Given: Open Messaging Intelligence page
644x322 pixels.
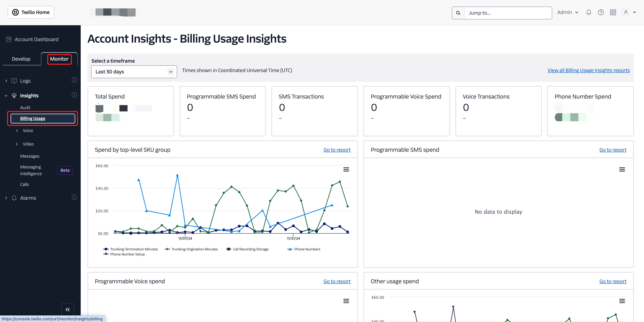Looking at the screenshot, I should coord(31,170).
